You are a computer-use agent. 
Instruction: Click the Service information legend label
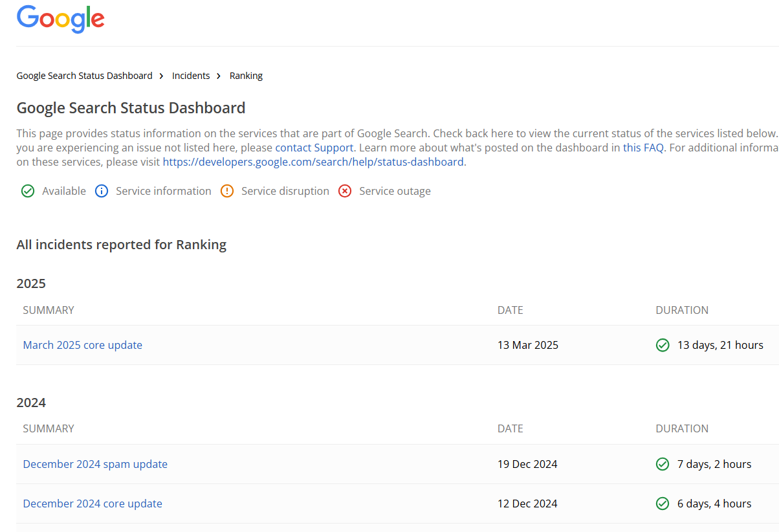164,191
